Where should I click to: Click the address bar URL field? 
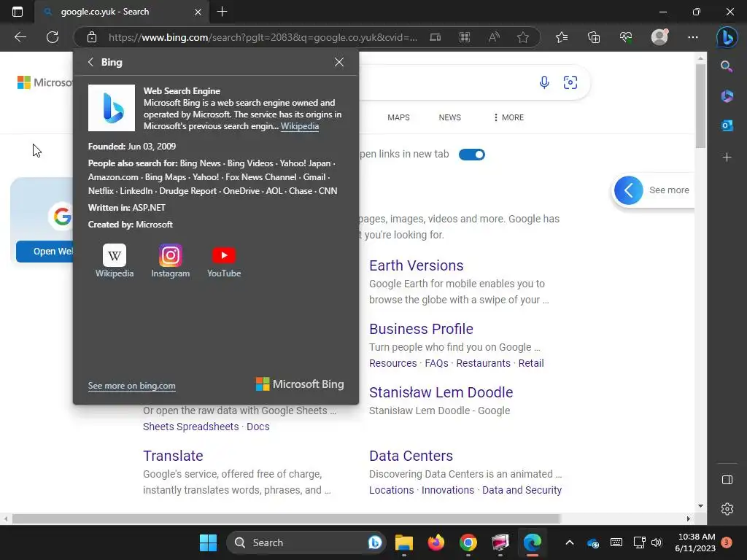pos(263,37)
